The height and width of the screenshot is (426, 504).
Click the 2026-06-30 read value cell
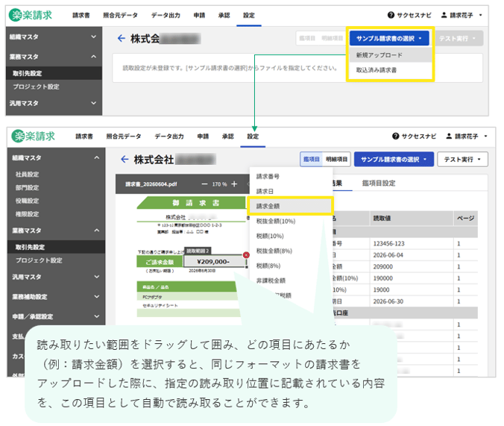click(412, 301)
